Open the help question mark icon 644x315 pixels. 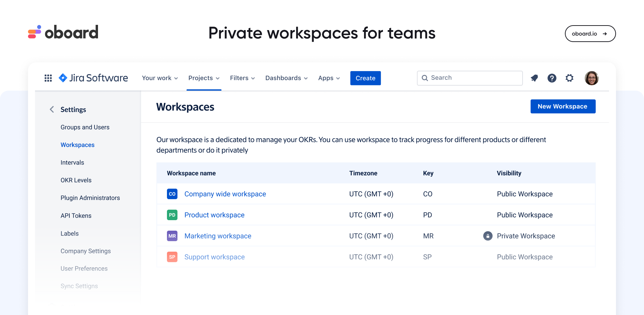tap(552, 78)
